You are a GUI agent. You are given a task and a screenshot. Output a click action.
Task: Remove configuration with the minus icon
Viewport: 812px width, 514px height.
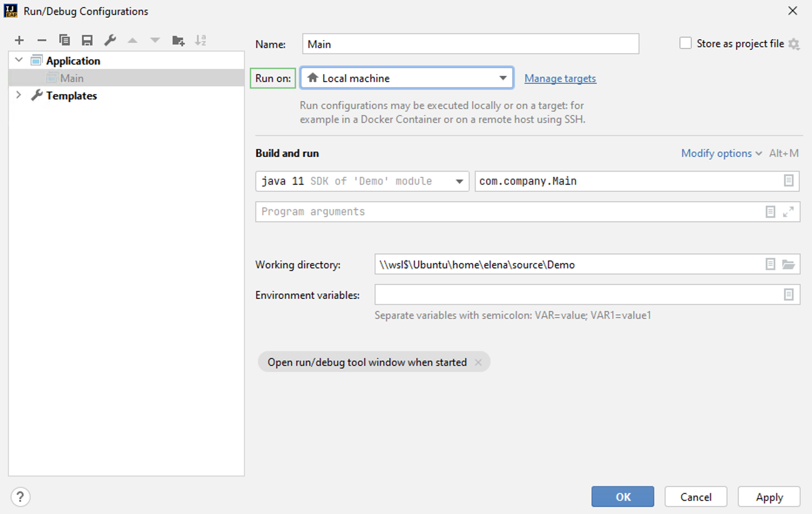[x=42, y=41]
